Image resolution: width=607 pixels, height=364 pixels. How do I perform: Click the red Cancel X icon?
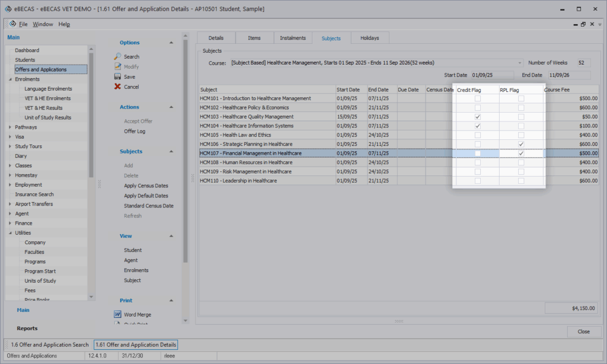[118, 87]
